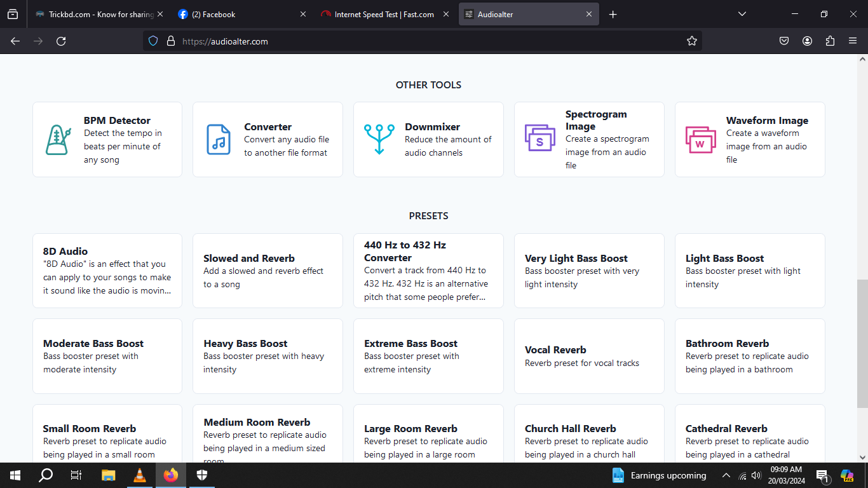Image resolution: width=868 pixels, height=488 pixels.
Task: Click the Converter audio file icon
Action: click(x=219, y=140)
